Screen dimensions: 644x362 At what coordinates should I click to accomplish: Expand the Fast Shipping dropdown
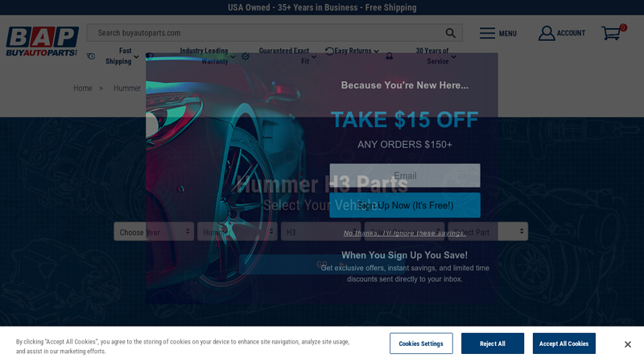click(x=136, y=56)
